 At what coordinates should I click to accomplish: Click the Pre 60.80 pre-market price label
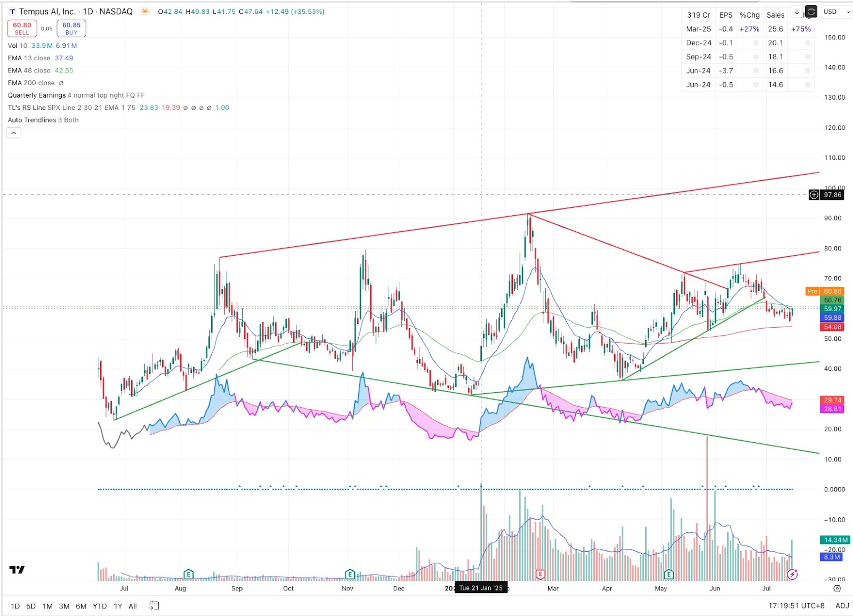click(x=825, y=291)
